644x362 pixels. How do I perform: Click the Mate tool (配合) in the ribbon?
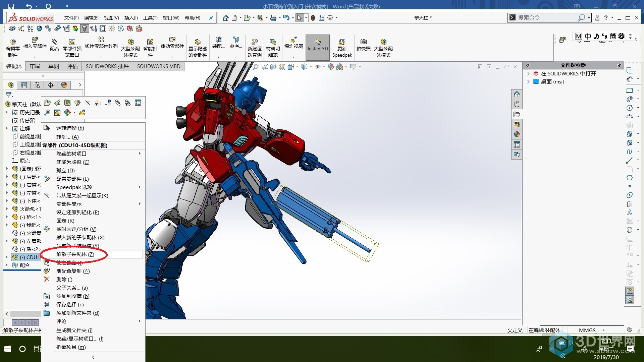point(54,45)
